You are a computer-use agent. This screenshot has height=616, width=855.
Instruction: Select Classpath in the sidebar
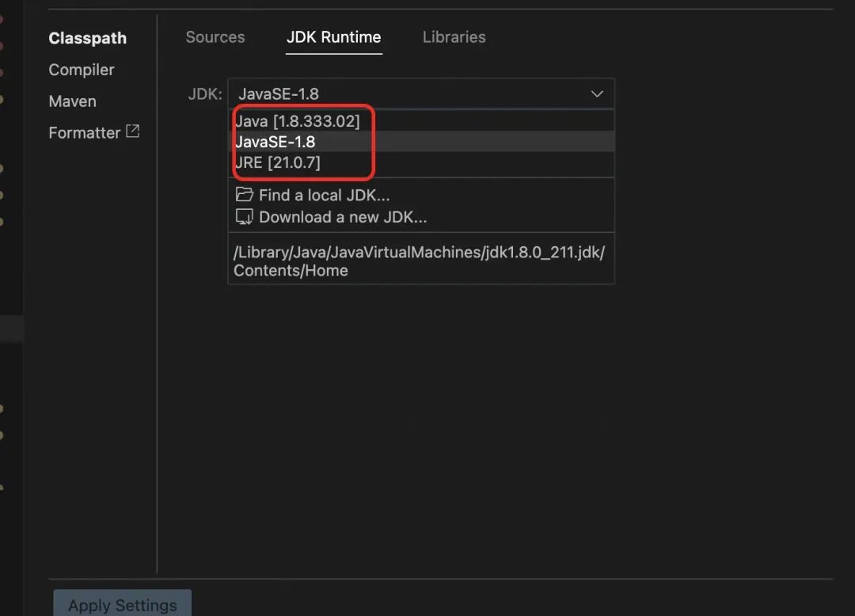87,38
